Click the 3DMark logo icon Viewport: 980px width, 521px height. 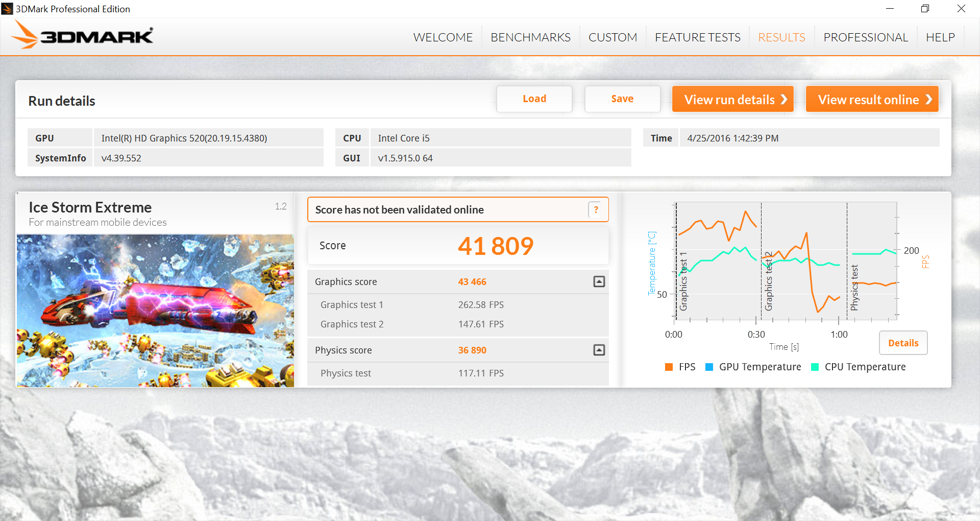coord(82,35)
